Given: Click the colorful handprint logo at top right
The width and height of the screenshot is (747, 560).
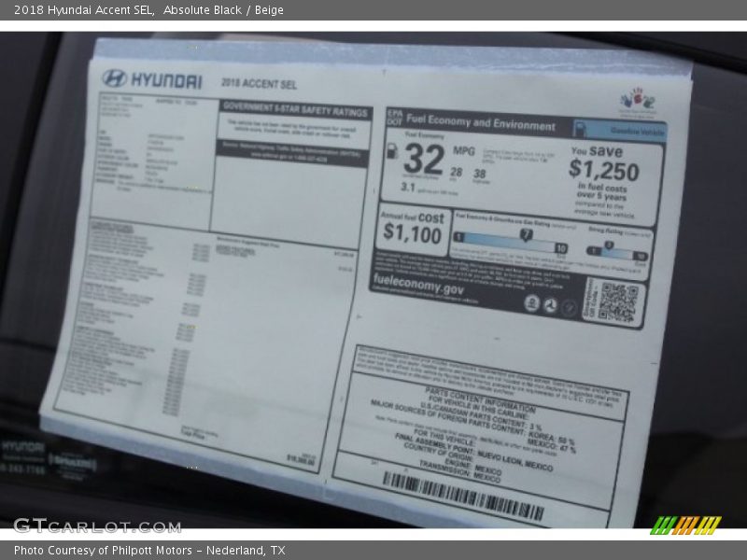Looking at the screenshot, I should point(638,101).
